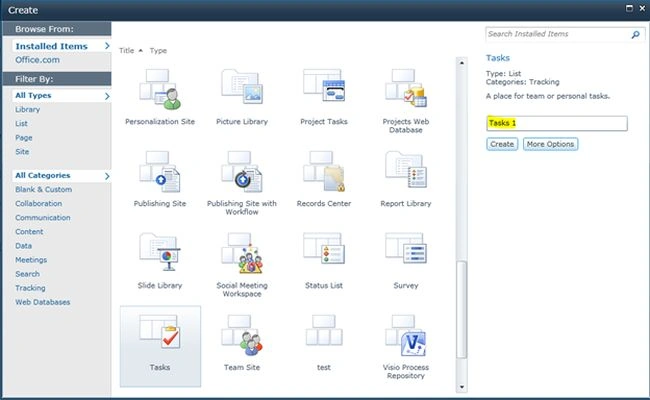Select the Picture Library template icon

[x=242, y=87]
